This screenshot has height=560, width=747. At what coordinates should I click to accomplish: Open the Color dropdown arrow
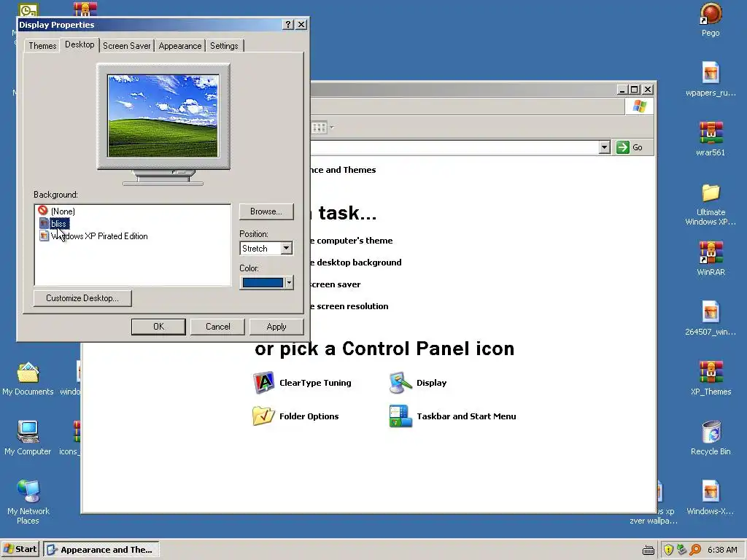click(x=289, y=282)
